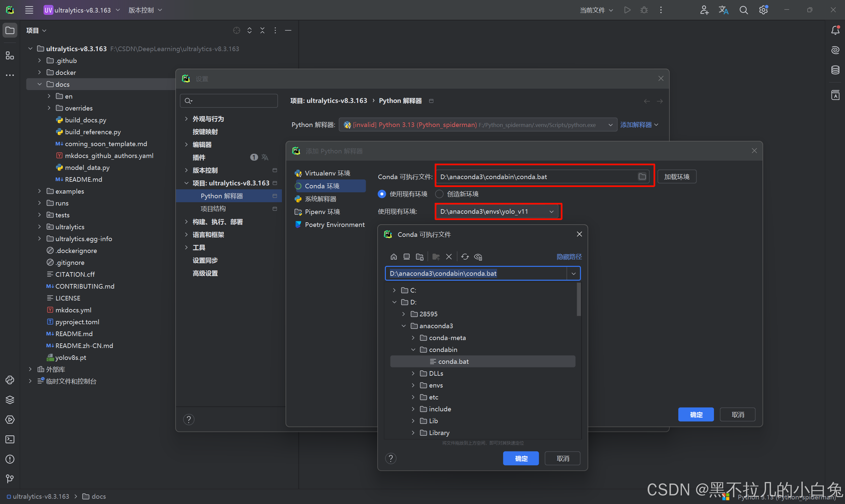The width and height of the screenshot is (845, 504).
Task: Open the existing environment yolo_v11 dropdown
Action: pyautogui.click(x=497, y=211)
